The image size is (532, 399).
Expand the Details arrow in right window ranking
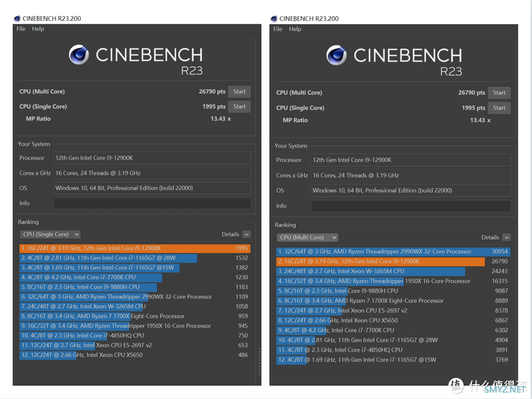point(506,237)
